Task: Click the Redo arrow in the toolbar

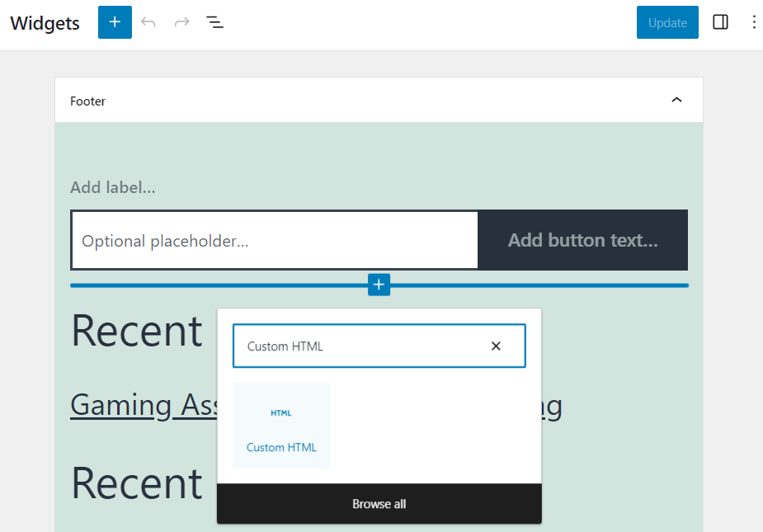Action: tap(181, 22)
